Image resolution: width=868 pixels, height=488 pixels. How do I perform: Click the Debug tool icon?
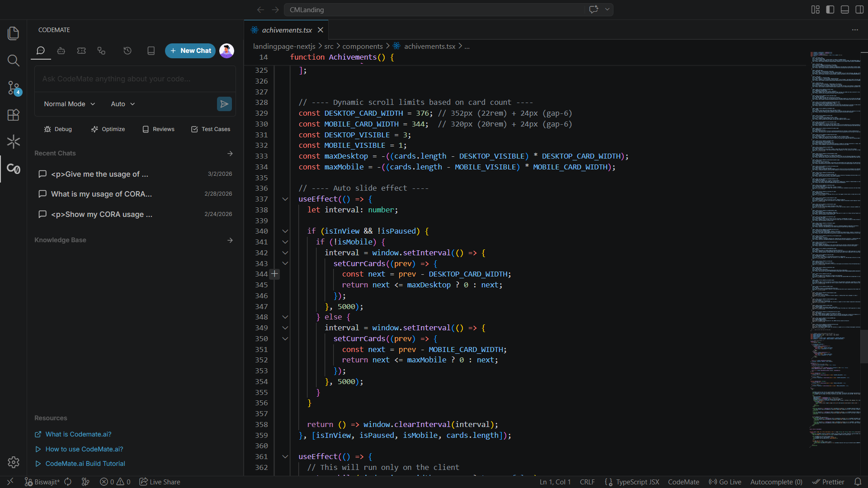pyautogui.click(x=47, y=129)
